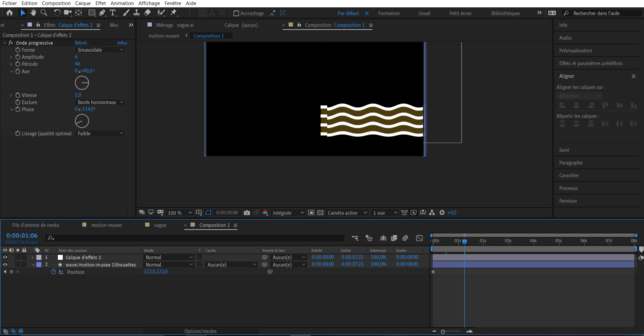Switch to the motion-musee timeline tab
This screenshot has height=336, width=644.
coord(106,225)
